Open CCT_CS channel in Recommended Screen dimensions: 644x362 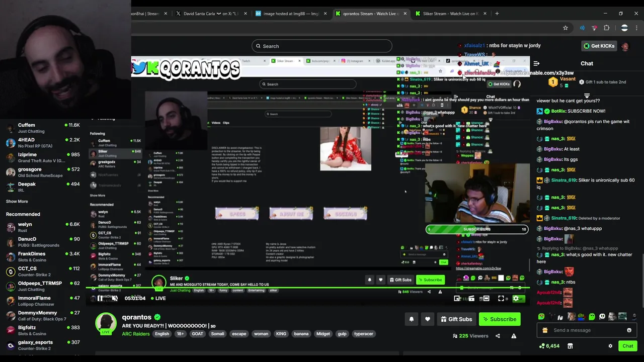[42, 271]
